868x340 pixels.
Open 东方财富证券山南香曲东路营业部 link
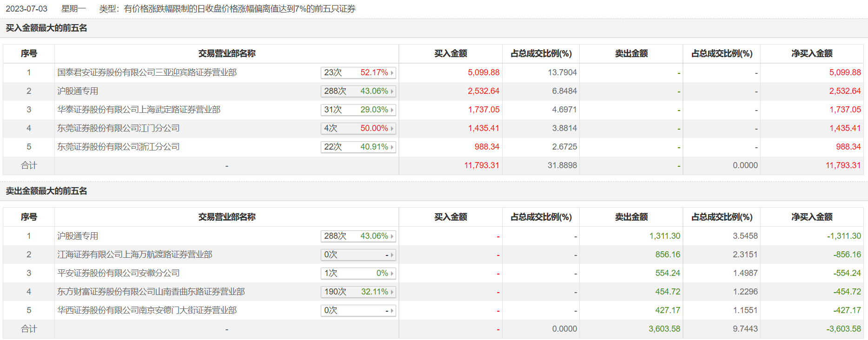coord(151,292)
